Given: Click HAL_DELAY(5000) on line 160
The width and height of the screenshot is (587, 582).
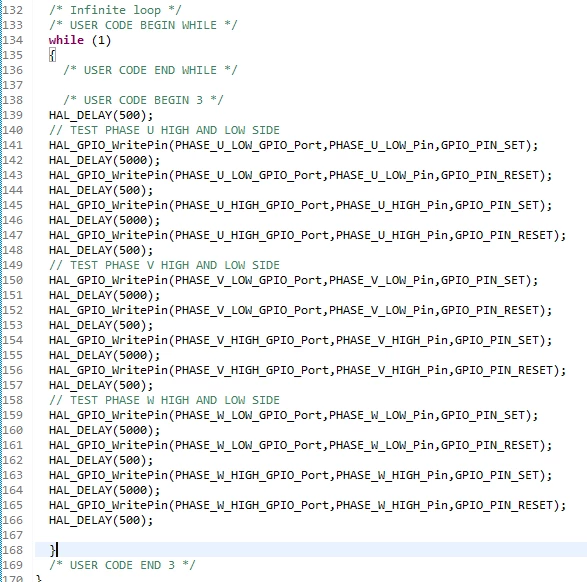Looking at the screenshot, I should click(104, 430).
